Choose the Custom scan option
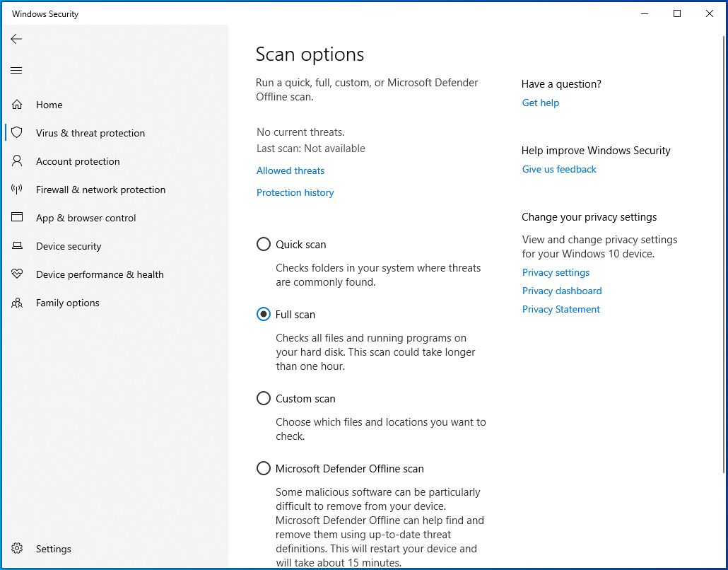 click(x=263, y=398)
